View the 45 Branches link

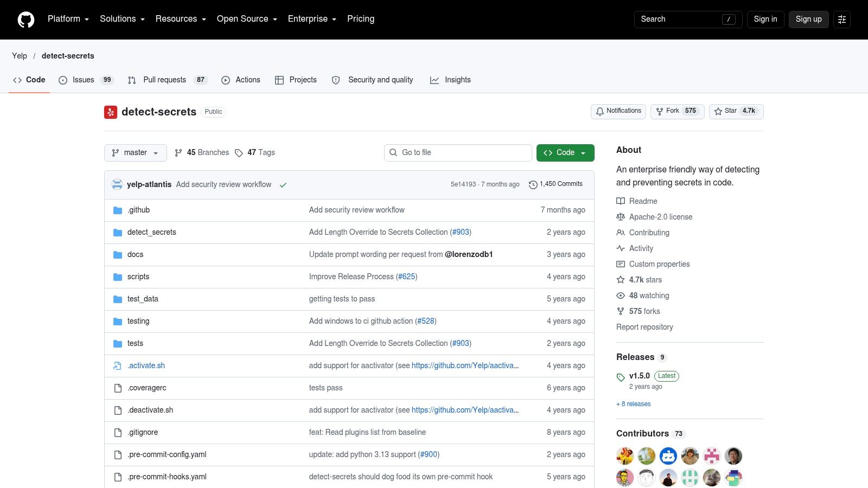point(202,153)
